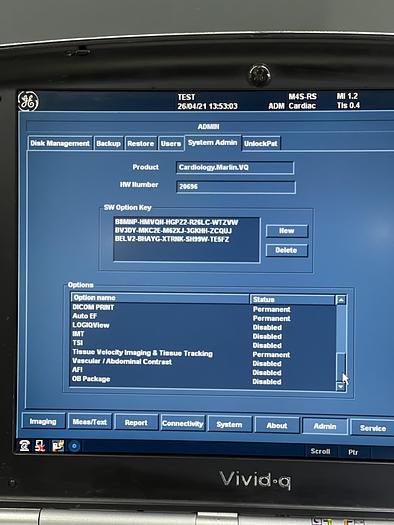Image resolution: width=394 pixels, height=525 pixels.
Task: Click the telephone status bar icon
Action: [24, 445]
